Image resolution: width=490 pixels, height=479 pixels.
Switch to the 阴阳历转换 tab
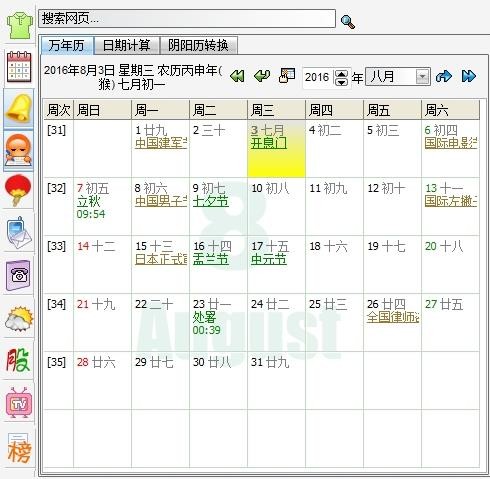(x=199, y=45)
